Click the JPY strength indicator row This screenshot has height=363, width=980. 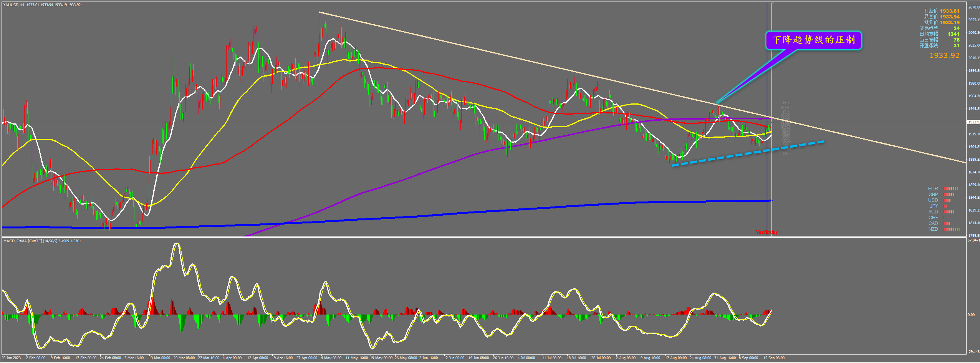(x=937, y=206)
